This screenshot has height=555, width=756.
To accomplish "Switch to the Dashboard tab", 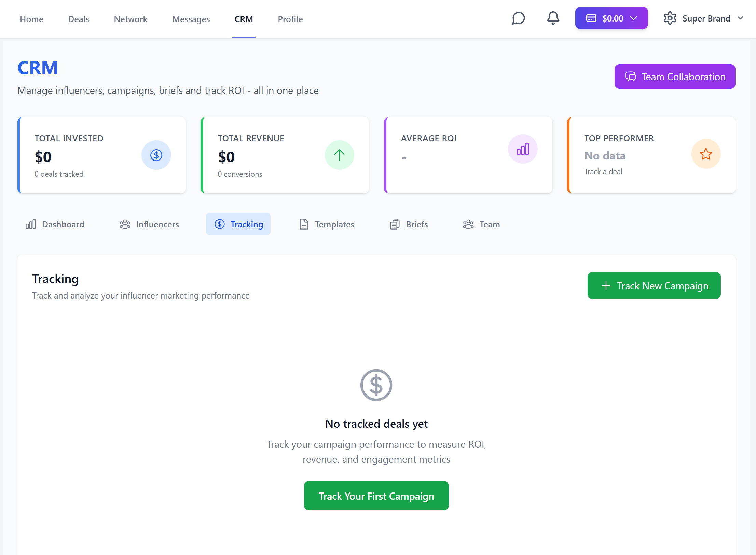I will click(55, 224).
